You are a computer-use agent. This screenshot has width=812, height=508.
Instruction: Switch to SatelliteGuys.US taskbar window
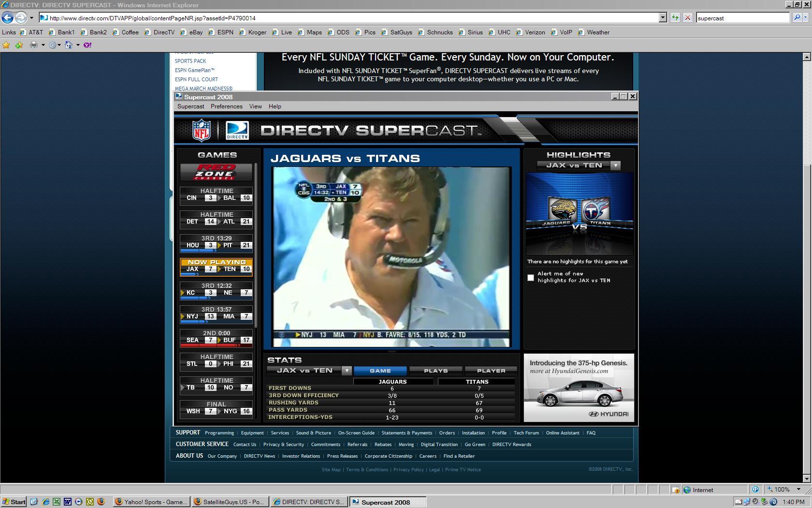(x=230, y=502)
